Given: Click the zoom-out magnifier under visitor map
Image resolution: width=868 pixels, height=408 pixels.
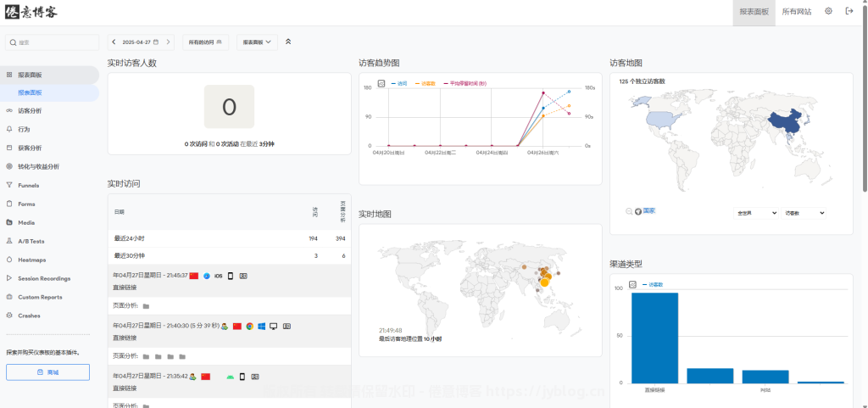Looking at the screenshot, I should [628, 211].
